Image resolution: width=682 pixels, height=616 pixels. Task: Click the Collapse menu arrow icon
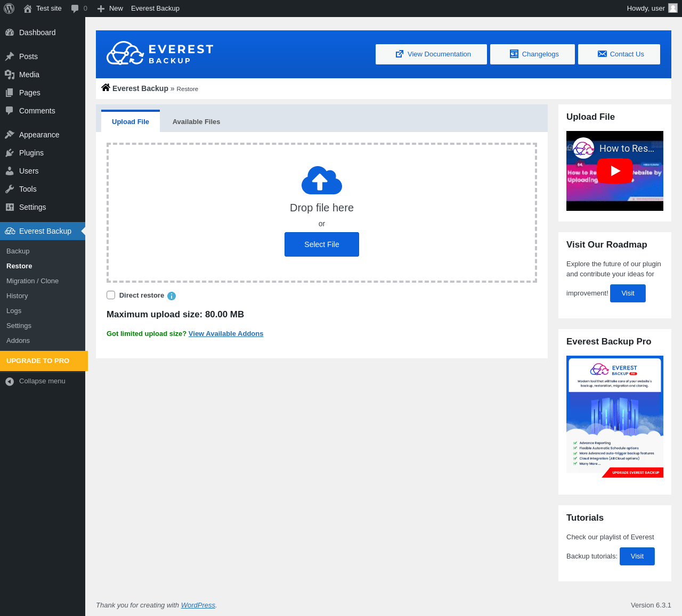10,381
